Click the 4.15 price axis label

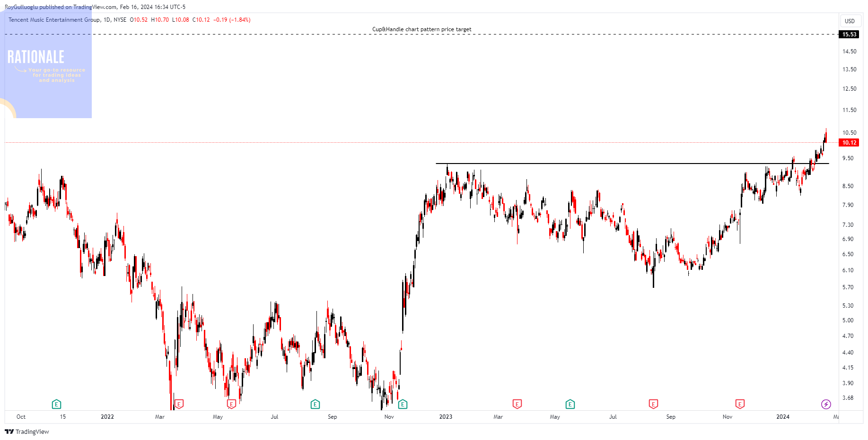(848, 368)
